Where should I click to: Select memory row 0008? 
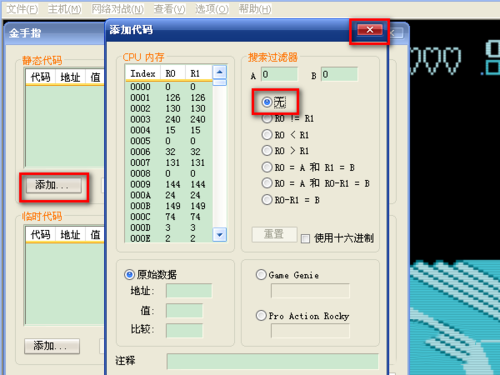coord(169,173)
